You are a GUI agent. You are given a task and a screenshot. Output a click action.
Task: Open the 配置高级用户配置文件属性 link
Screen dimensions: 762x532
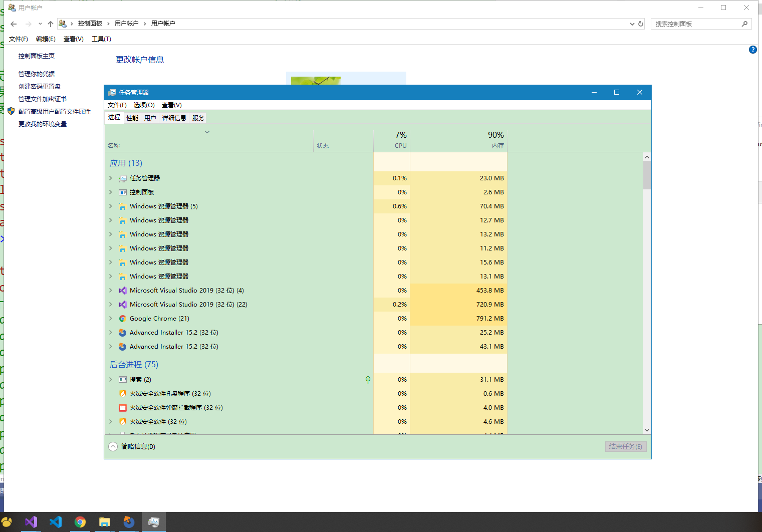[55, 112]
